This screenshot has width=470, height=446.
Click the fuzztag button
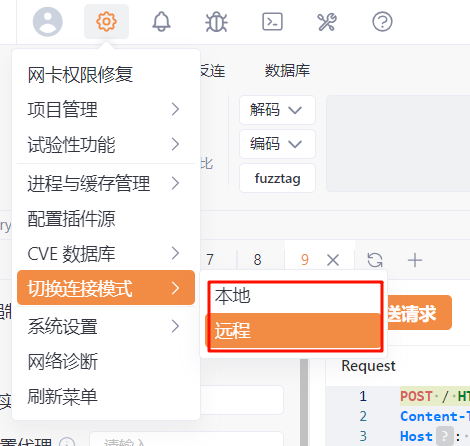[x=277, y=178]
